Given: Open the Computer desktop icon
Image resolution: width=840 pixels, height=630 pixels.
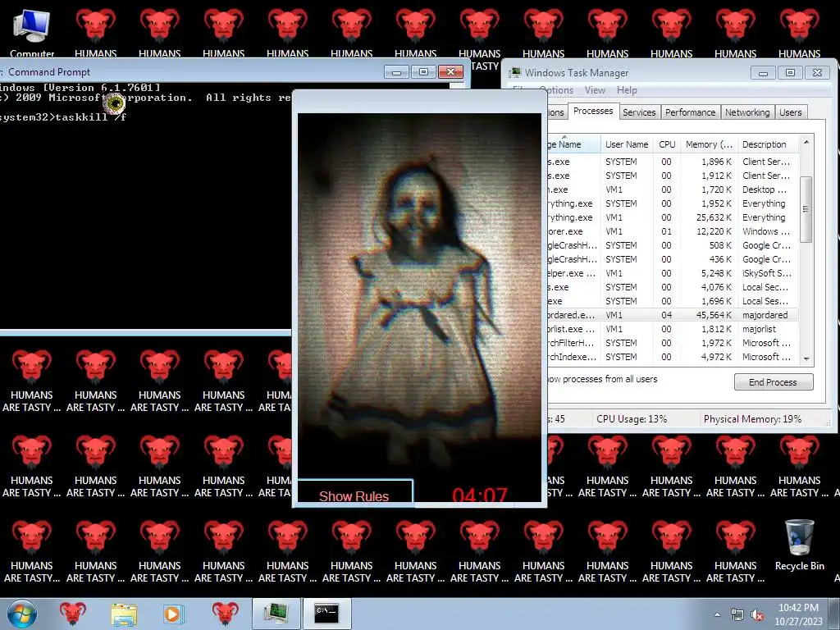Looking at the screenshot, I should tap(32, 32).
